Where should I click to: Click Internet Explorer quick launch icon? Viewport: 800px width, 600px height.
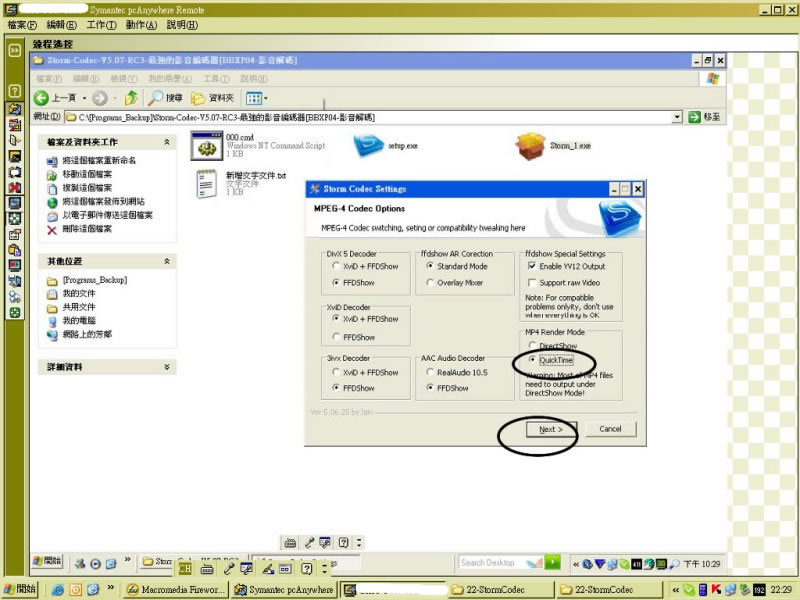[x=58, y=590]
